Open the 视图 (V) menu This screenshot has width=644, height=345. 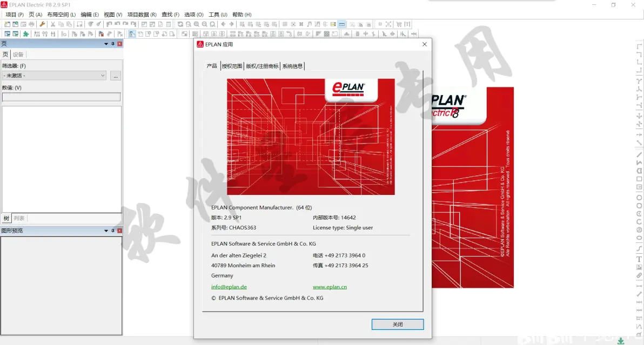coord(113,15)
